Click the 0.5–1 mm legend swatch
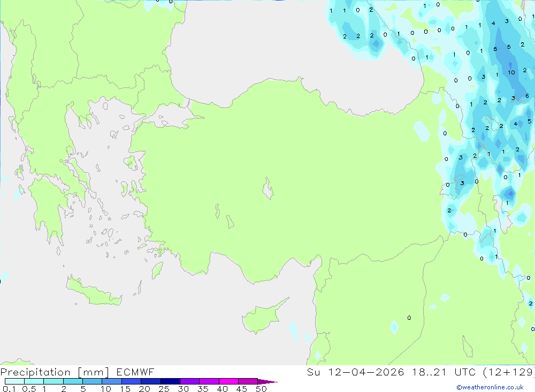The image size is (535, 392). tap(34, 381)
